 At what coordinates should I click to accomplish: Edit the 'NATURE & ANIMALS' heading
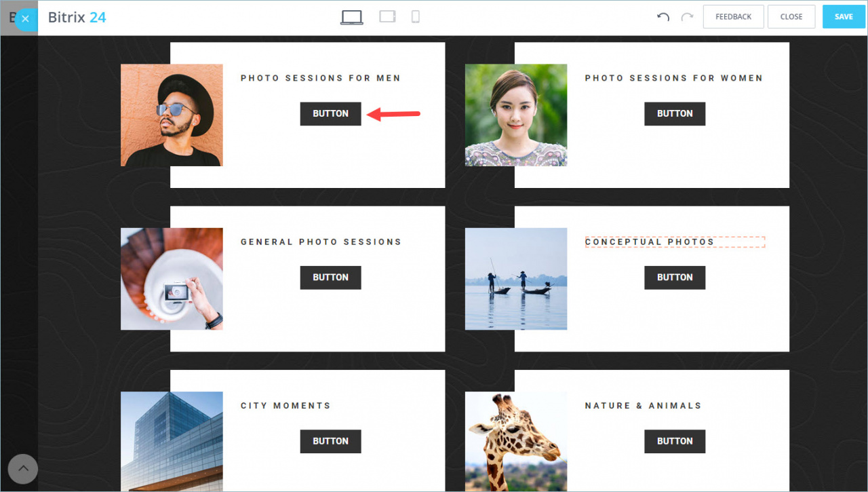(644, 406)
